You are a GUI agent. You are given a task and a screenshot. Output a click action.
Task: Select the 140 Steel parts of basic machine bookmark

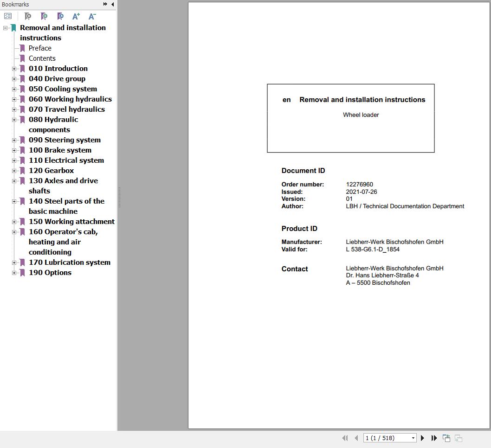[x=66, y=206]
